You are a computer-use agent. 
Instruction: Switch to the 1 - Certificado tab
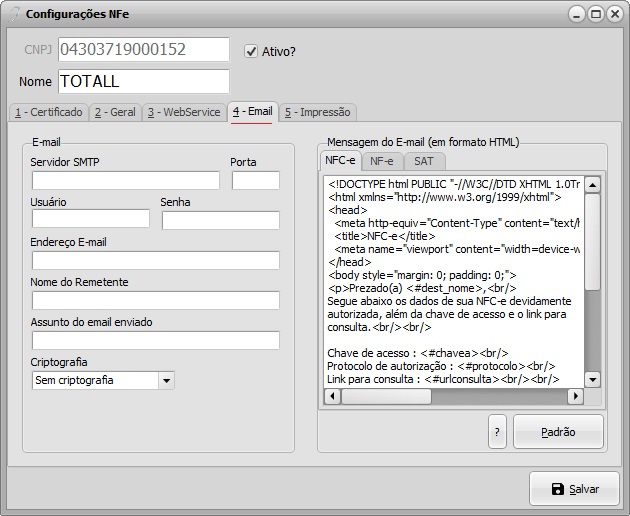click(x=49, y=112)
